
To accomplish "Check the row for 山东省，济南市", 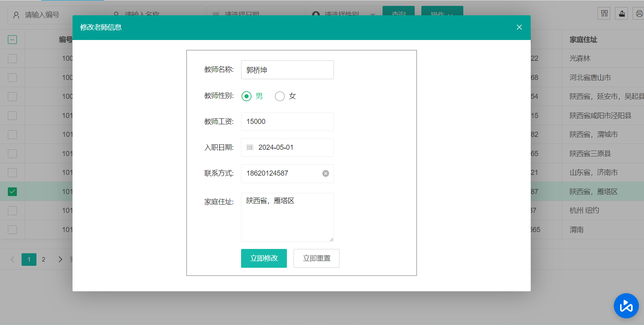I will pos(13,172).
